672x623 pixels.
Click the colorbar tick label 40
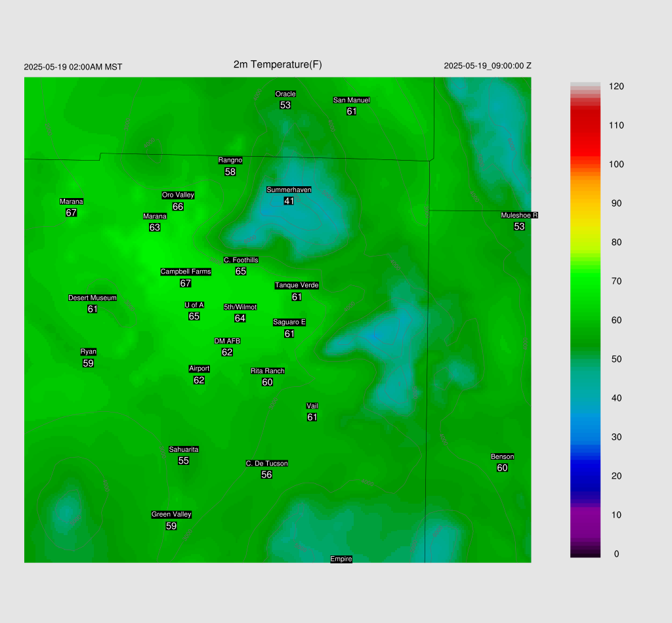(x=616, y=398)
